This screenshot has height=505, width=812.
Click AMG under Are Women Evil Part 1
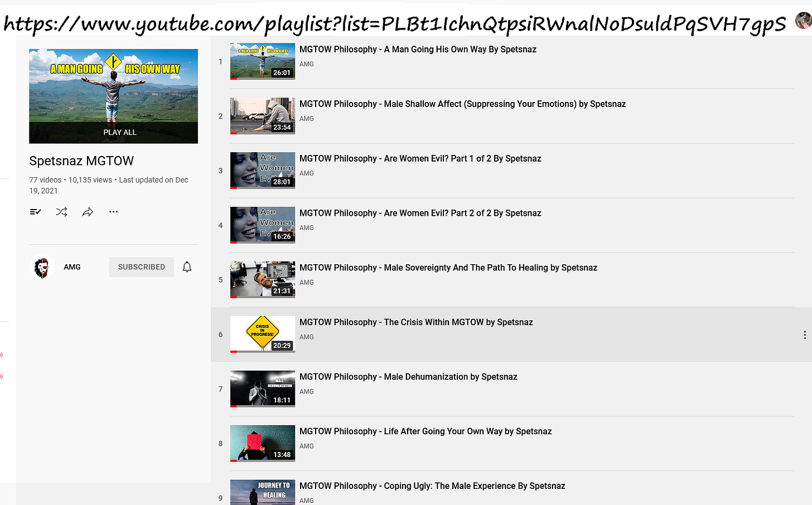[x=307, y=173]
